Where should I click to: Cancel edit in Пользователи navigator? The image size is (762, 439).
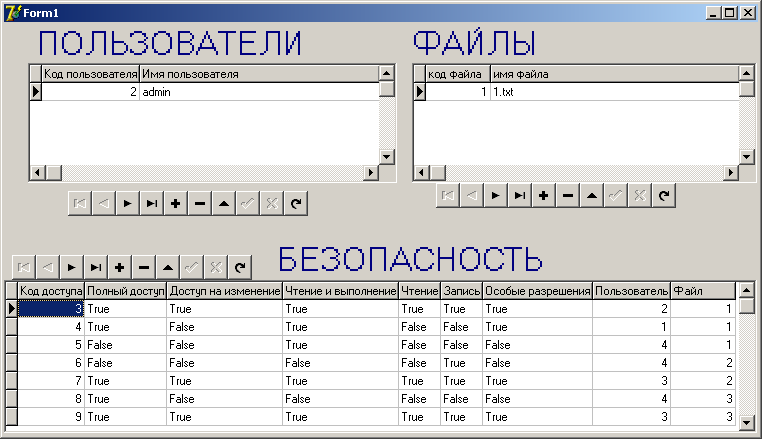(x=272, y=203)
